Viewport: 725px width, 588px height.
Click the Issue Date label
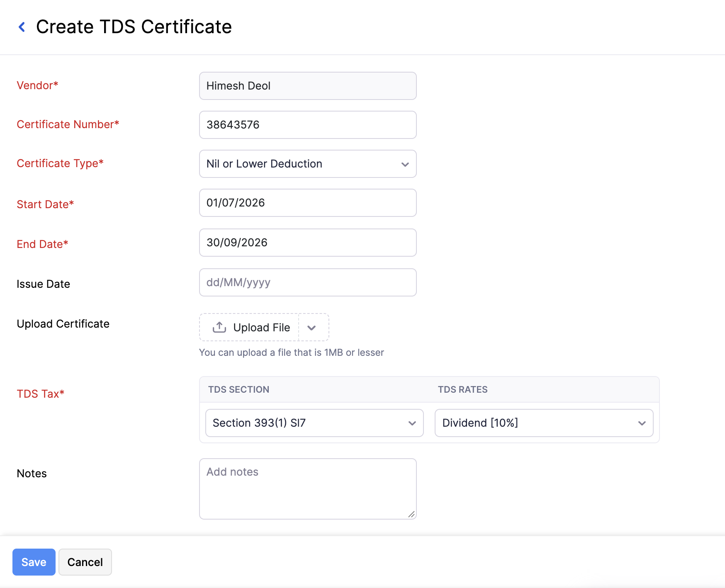click(44, 284)
